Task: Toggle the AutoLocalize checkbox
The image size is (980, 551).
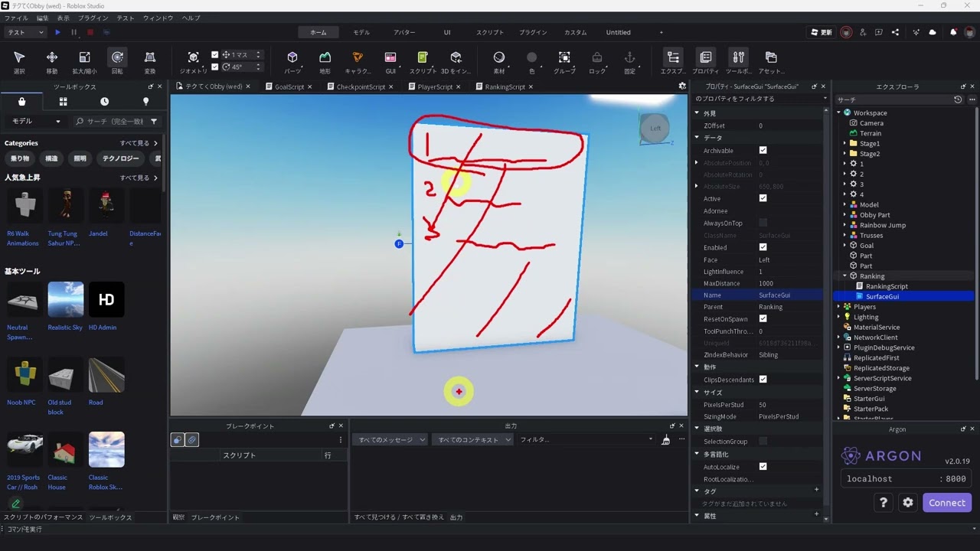Action: [x=763, y=467]
